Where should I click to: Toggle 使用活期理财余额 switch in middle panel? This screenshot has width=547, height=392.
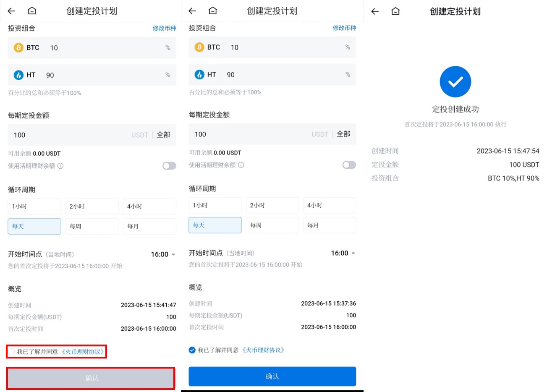(x=349, y=165)
